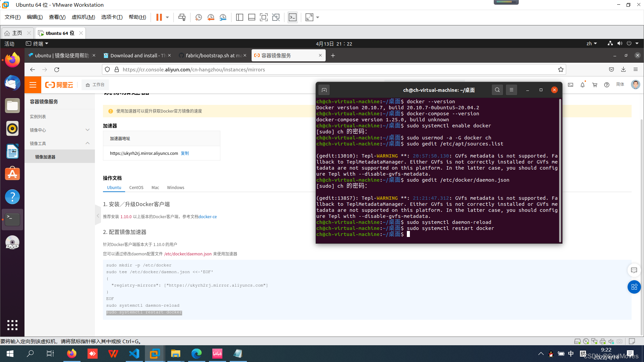Click the terminal search magnifier icon
This screenshot has width=644, height=362.
pyautogui.click(x=497, y=90)
